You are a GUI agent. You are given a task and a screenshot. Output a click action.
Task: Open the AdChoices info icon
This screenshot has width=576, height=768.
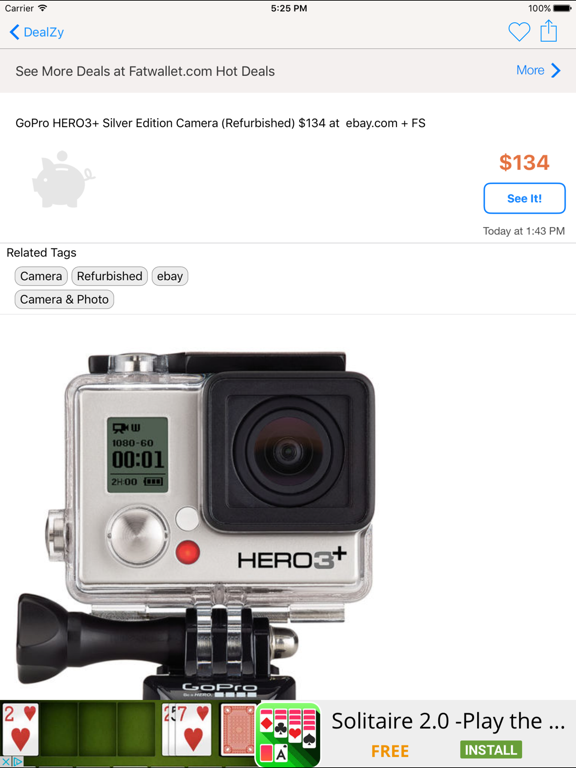[x=17, y=762]
